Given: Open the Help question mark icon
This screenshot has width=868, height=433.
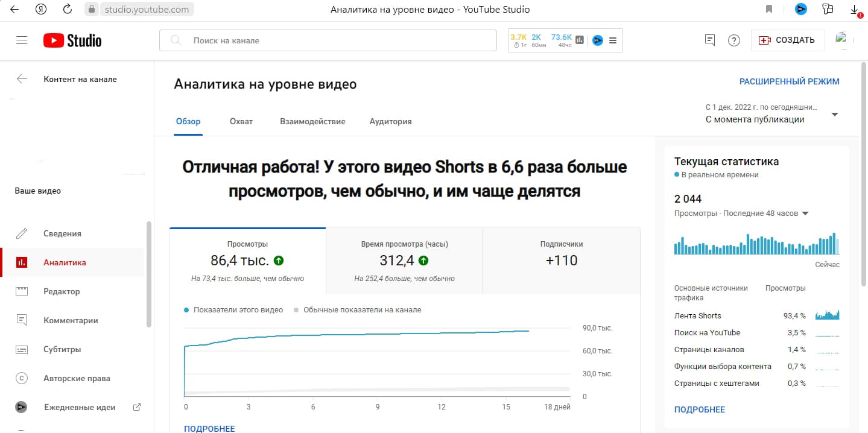Looking at the screenshot, I should (x=733, y=40).
